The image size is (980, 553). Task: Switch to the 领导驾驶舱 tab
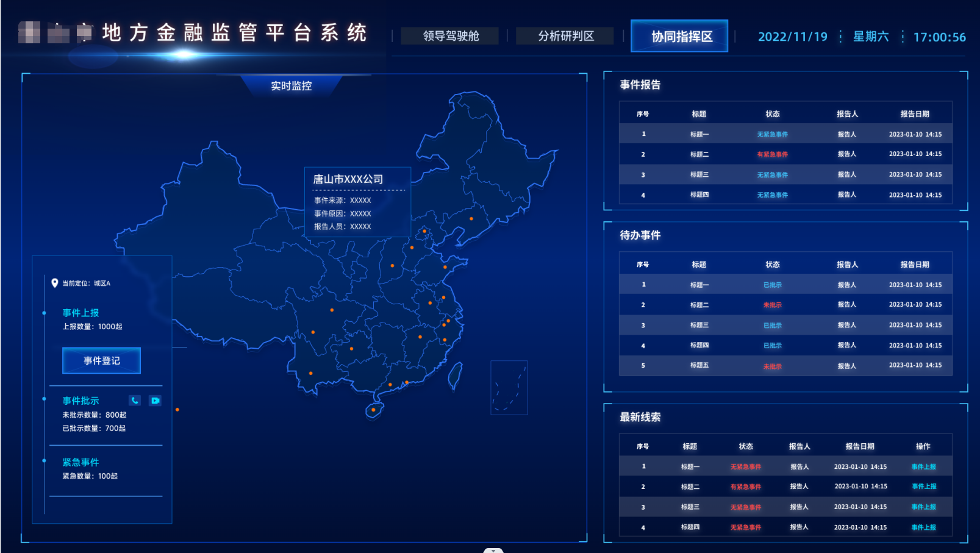coord(449,35)
